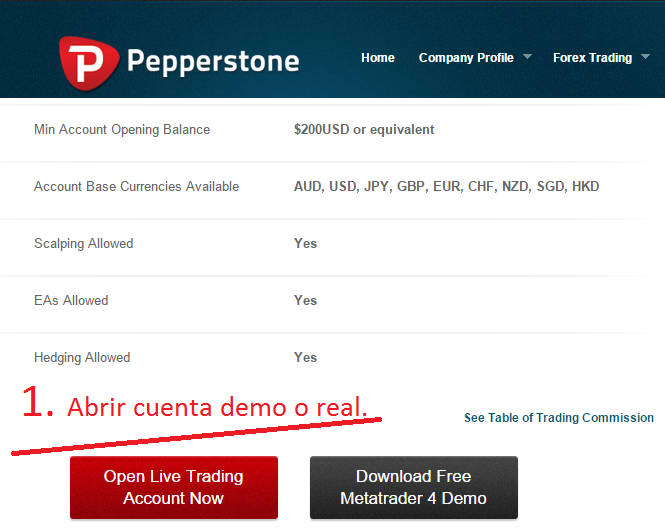Open the See Table of Trading Commission link
This screenshot has width=665, height=532.
pos(558,418)
